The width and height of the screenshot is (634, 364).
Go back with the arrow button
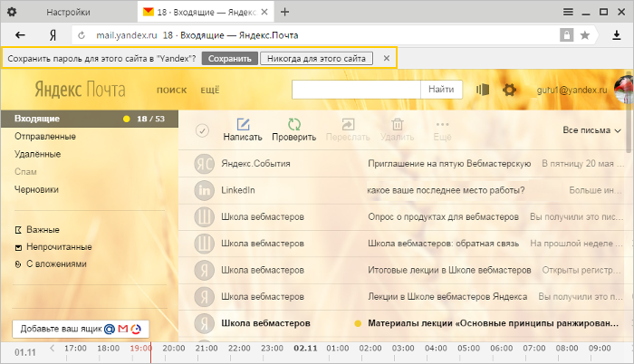pyautogui.click(x=20, y=35)
